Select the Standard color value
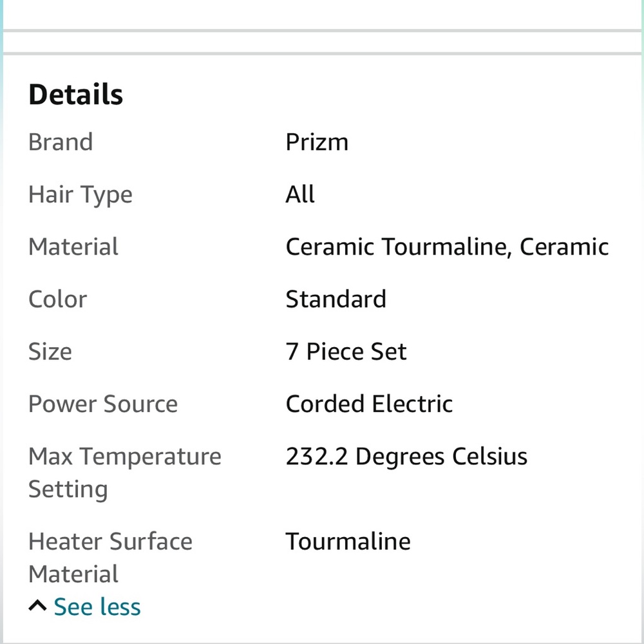This screenshot has height=644, width=644. point(336,299)
